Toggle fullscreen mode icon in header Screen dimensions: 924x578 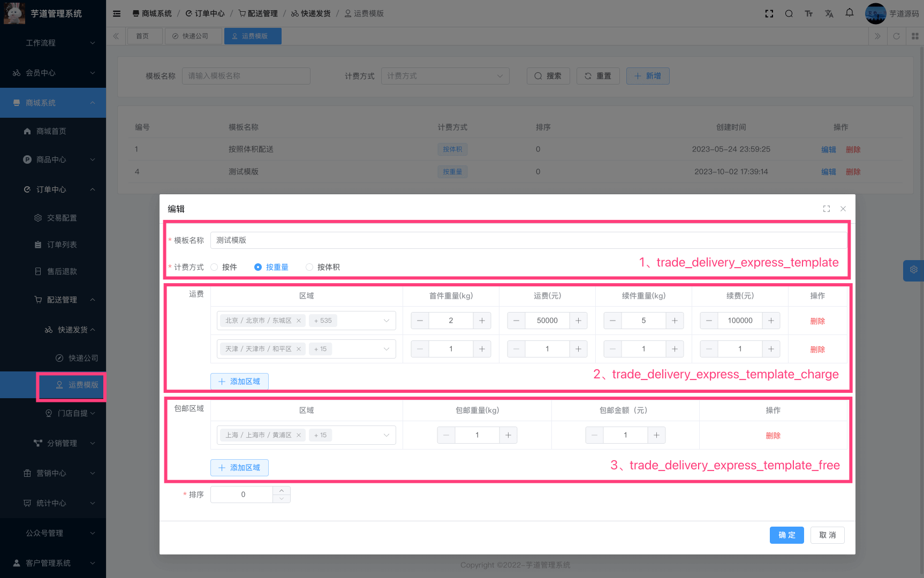[769, 13]
